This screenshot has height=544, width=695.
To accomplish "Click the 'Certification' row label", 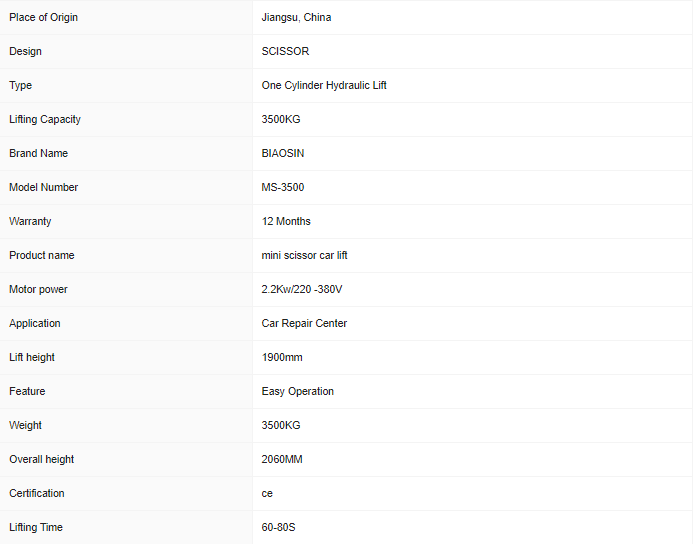I will (37, 494).
